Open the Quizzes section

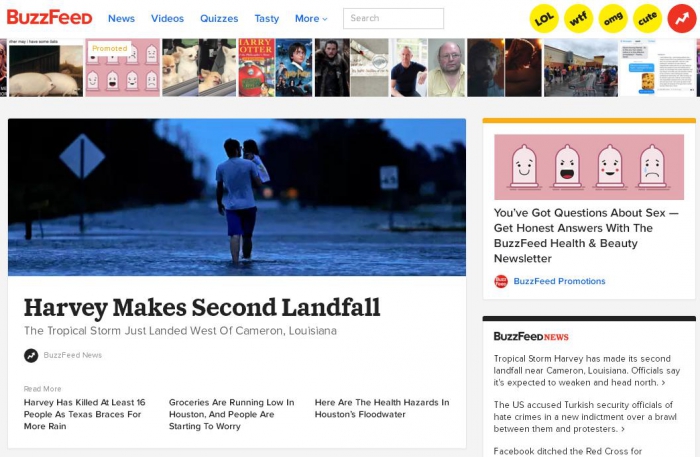pyautogui.click(x=219, y=18)
